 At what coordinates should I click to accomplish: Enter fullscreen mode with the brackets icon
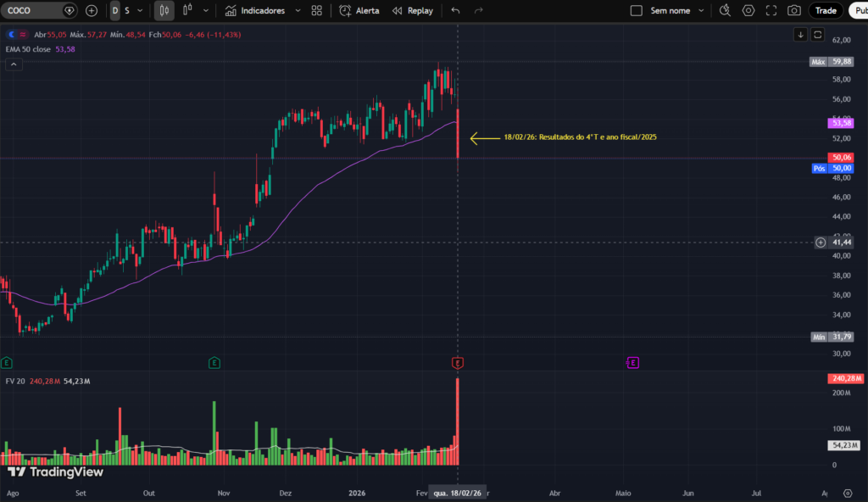click(x=770, y=10)
